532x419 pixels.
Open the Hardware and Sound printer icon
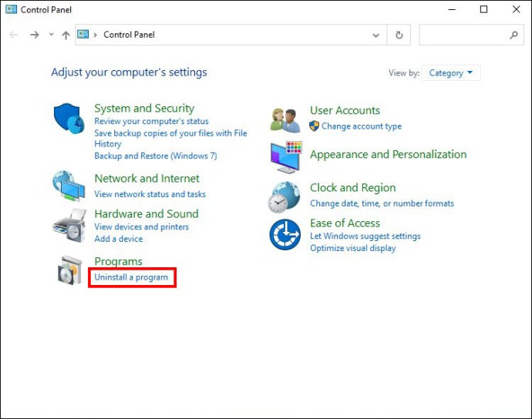(x=69, y=226)
